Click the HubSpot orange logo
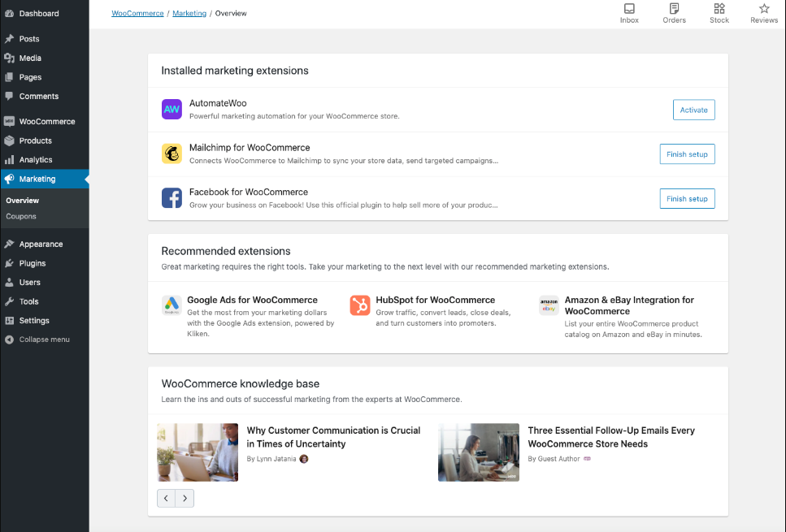This screenshot has height=532, width=786. click(x=360, y=305)
